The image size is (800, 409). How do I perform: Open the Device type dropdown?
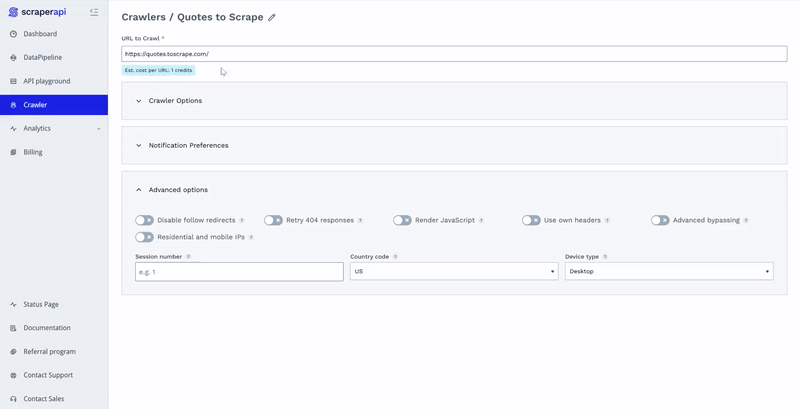668,271
